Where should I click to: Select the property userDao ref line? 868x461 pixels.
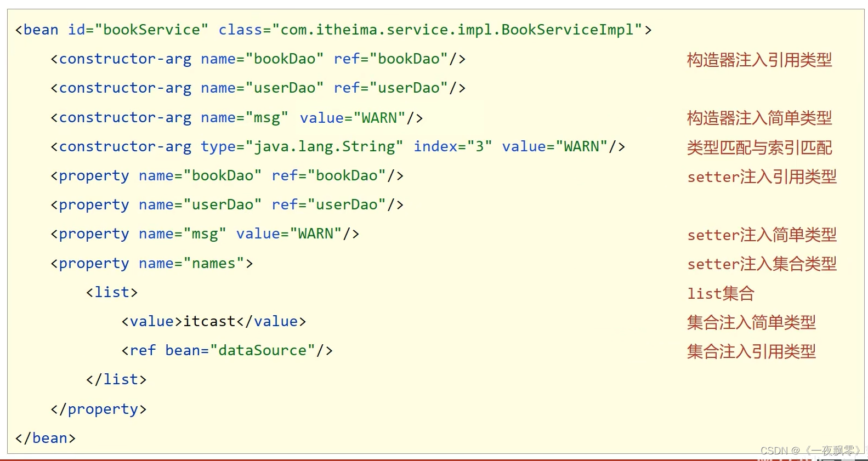click(x=227, y=204)
